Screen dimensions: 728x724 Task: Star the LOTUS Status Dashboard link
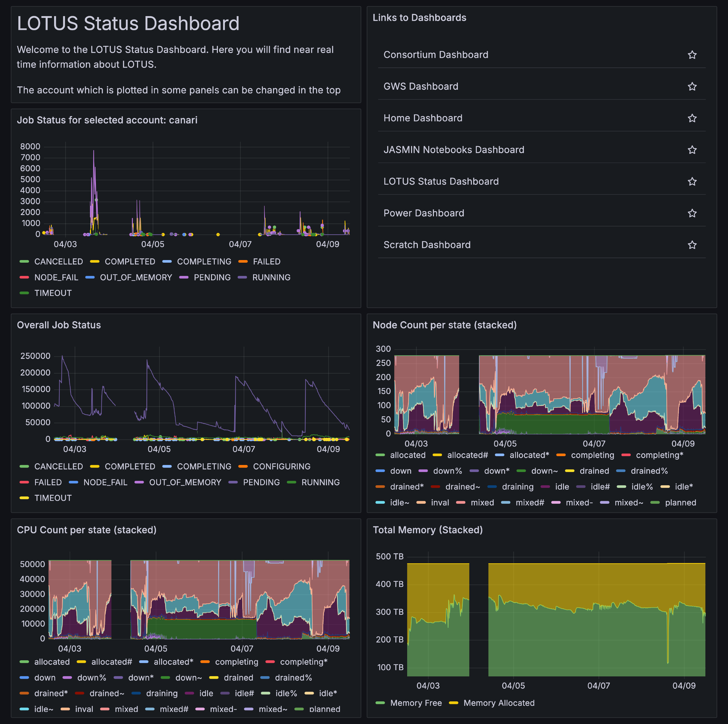pos(692,182)
